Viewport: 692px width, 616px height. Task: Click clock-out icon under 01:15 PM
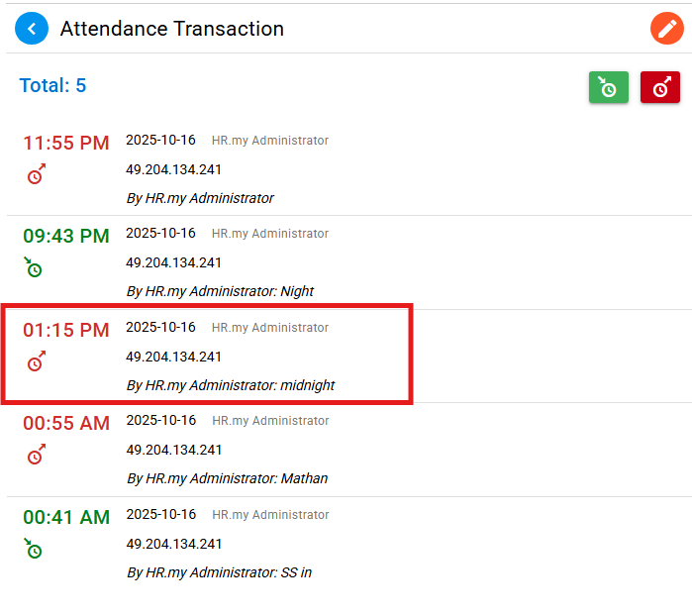tap(36, 361)
